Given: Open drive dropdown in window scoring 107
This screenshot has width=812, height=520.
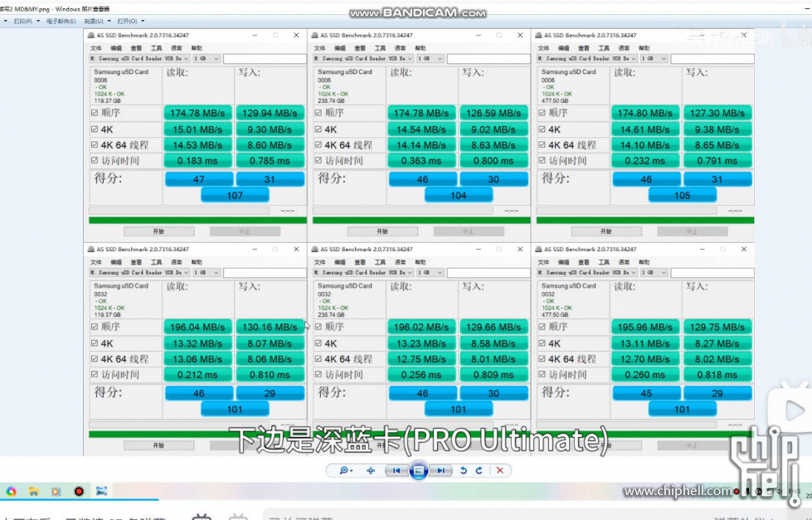Looking at the screenshot, I should [140, 59].
